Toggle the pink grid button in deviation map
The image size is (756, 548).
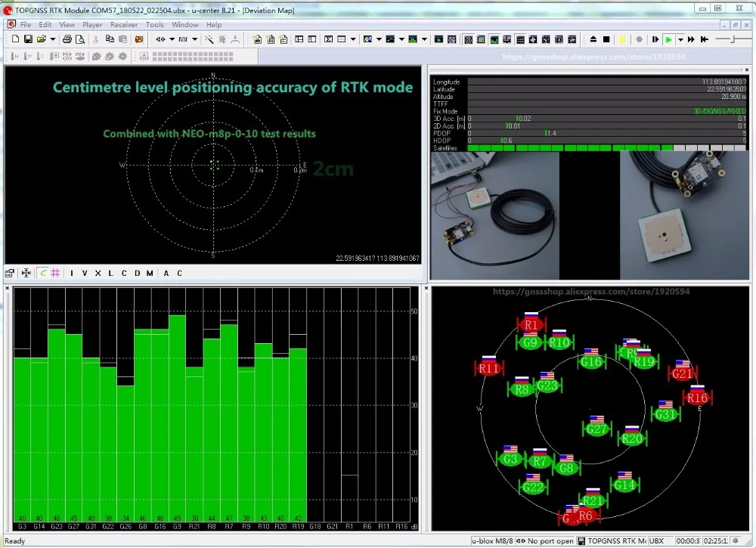[55, 273]
